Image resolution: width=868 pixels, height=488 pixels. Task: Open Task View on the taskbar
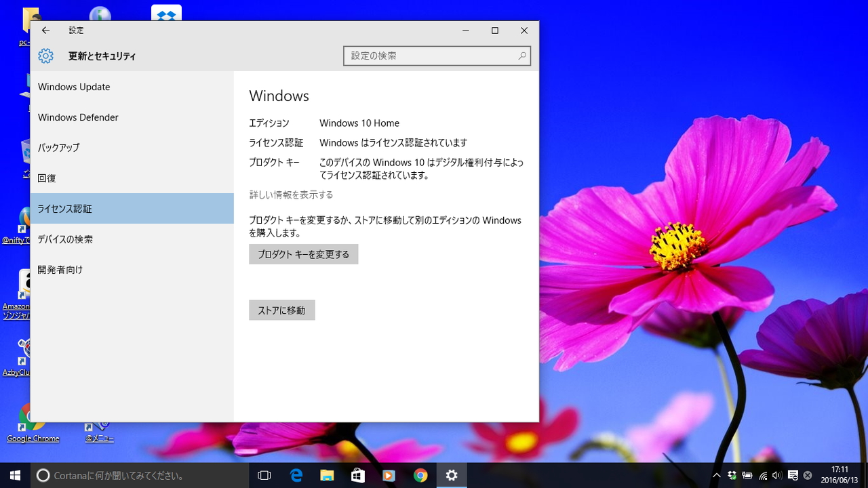(x=264, y=475)
